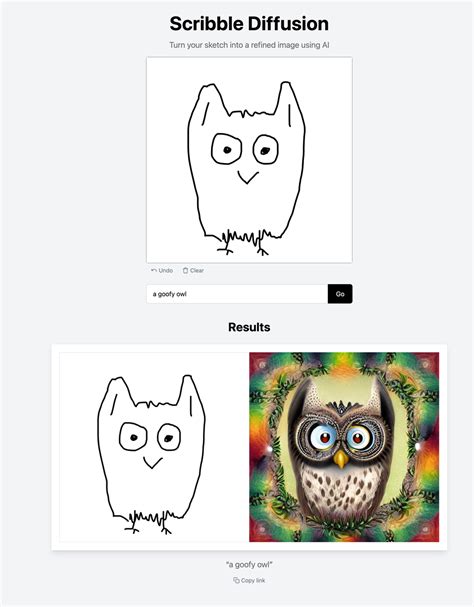Focus the prompt field reading 'a goofy owl'

click(237, 294)
